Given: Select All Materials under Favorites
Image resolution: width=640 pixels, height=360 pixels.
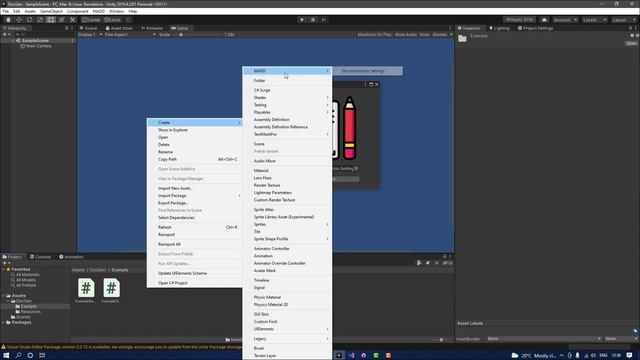Looking at the screenshot, I should tap(27, 275).
